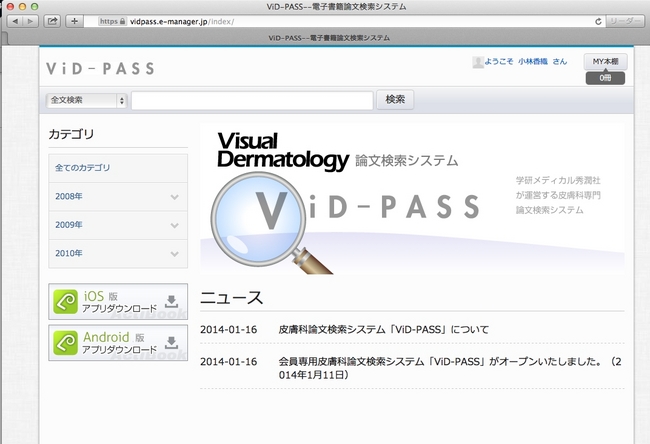The height and width of the screenshot is (444, 650).
Task: Click the 0冊 bookshelf count badge
Action: pyautogui.click(x=605, y=78)
